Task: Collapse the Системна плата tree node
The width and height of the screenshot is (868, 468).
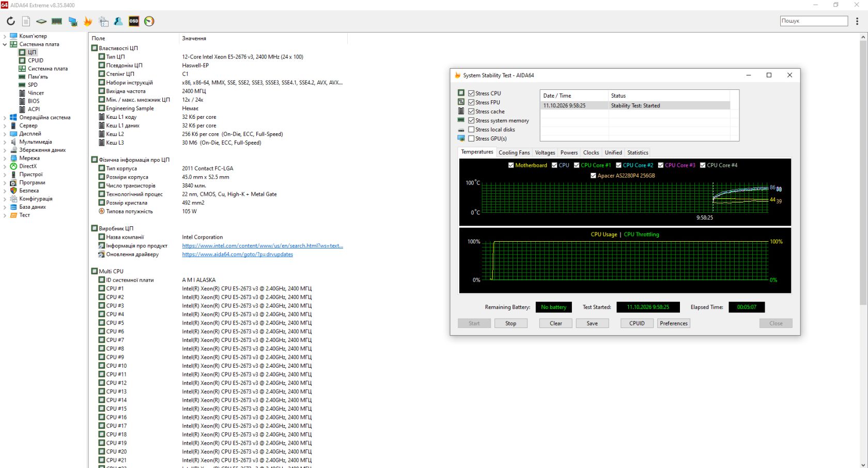Action: click(5, 44)
